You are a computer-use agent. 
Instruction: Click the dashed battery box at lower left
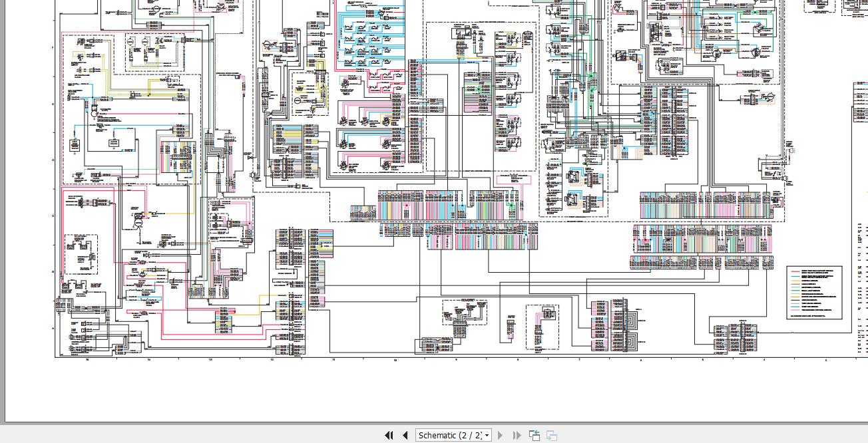(x=81, y=253)
